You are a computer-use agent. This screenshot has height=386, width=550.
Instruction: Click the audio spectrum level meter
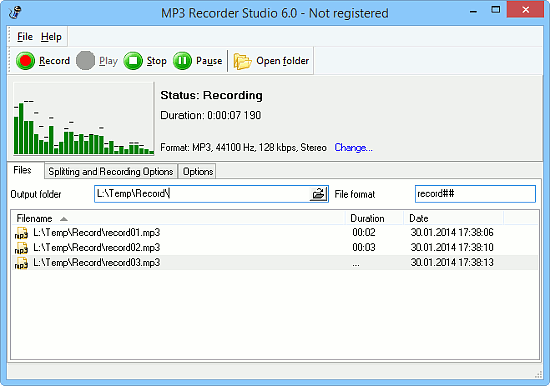[83, 119]
